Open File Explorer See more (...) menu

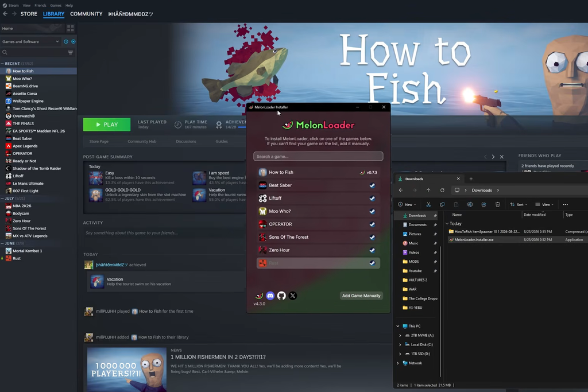(565, 204)
